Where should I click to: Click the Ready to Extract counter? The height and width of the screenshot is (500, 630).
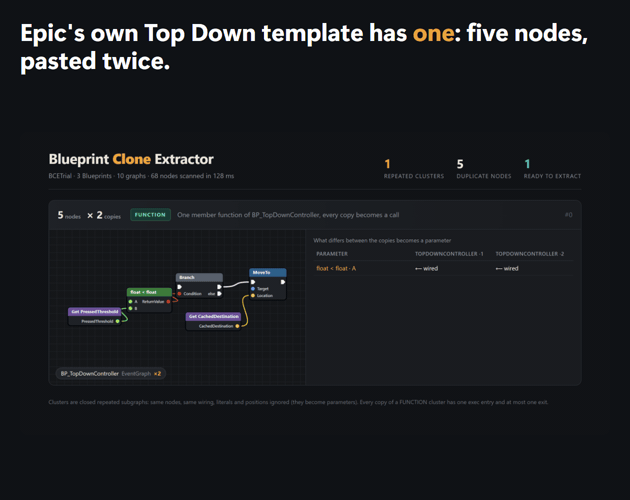552,169
